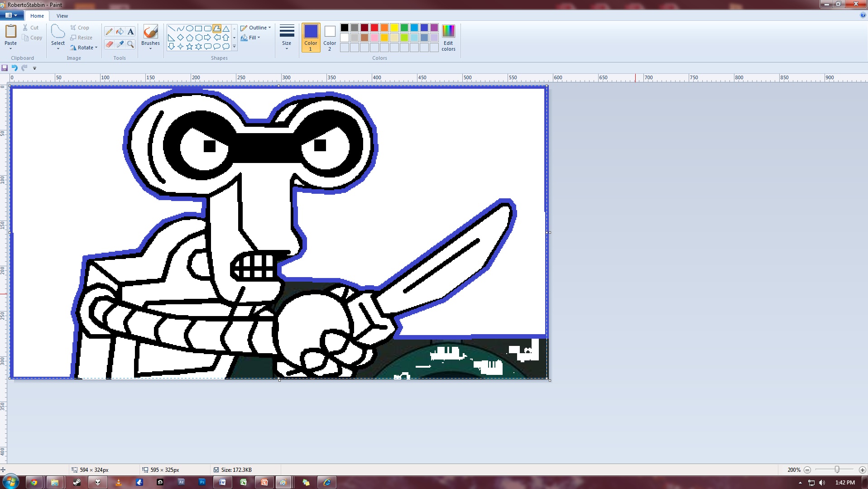Select the Color picker eyedropper tool
The width and height of the screenshot is (868, 489).
click(x=120, y=44)
